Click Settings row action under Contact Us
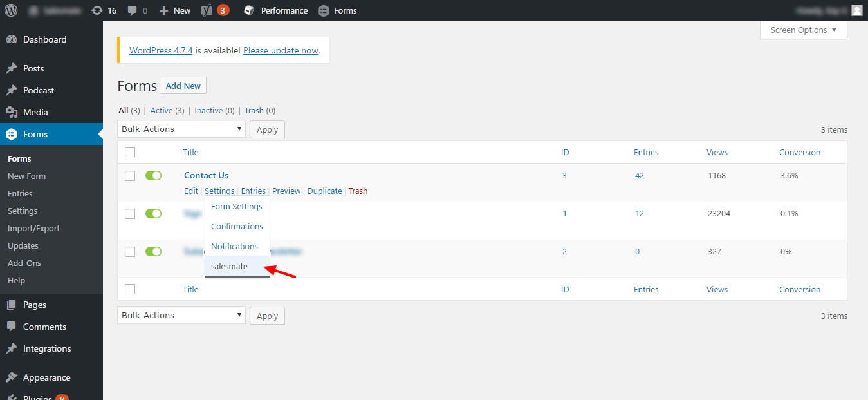 click(x=219, y=191)
